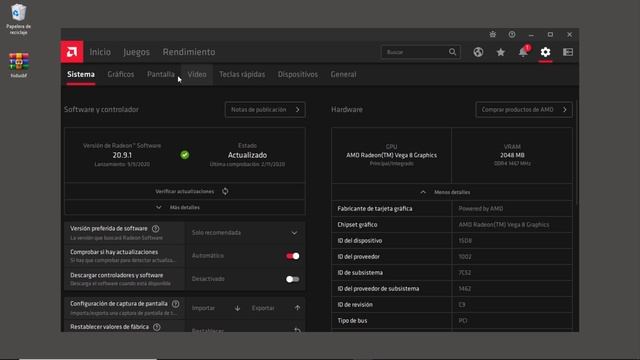Click the refresh icon beside Verificar actualizaciones
640x360 pixels.
(225, 191)
